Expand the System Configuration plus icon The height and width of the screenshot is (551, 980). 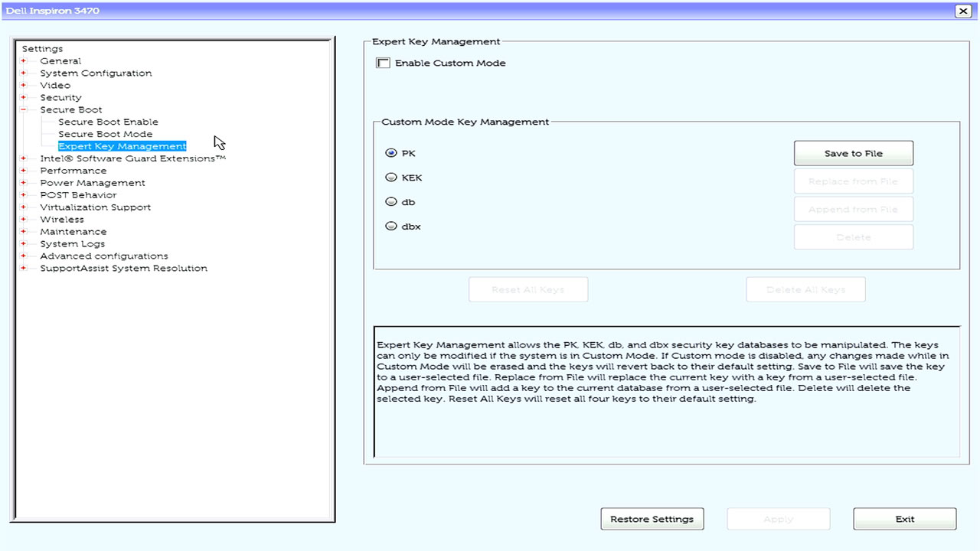[24, 73]
